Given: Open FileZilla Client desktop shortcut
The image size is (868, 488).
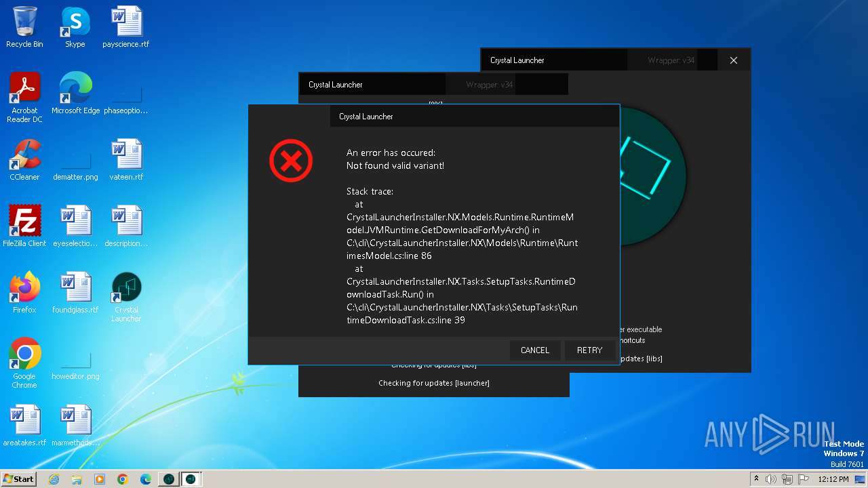Looking at the screenshot, I should [24, 226].
